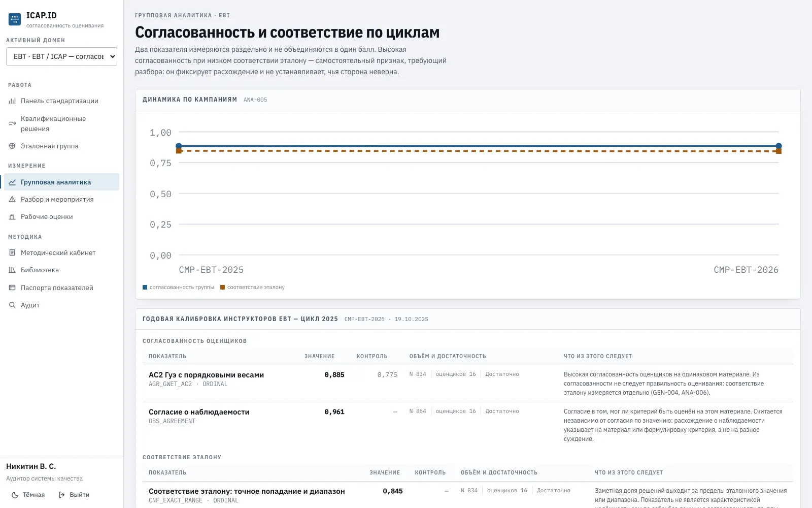Click value 0,845

pos(393,491)
